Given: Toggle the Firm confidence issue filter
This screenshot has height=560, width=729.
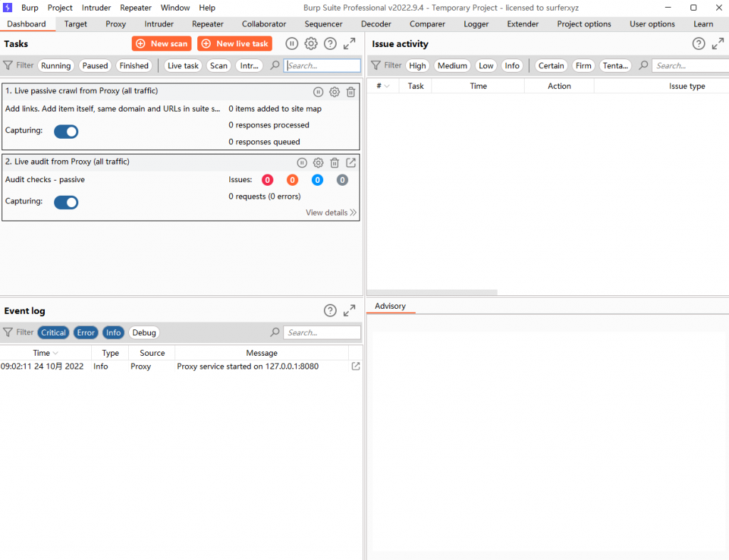Looking at the screenshot, I should click(583, 65).
